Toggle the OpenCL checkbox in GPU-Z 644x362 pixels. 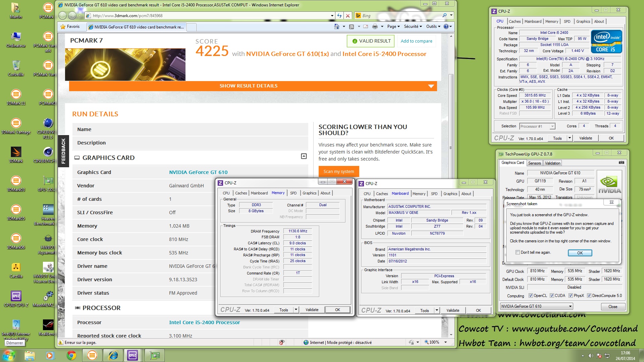pos(531,296)
